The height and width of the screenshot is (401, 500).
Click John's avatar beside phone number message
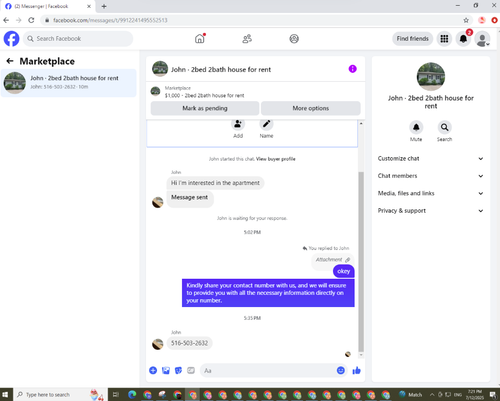pyautogui.click(x=158, y=344)
